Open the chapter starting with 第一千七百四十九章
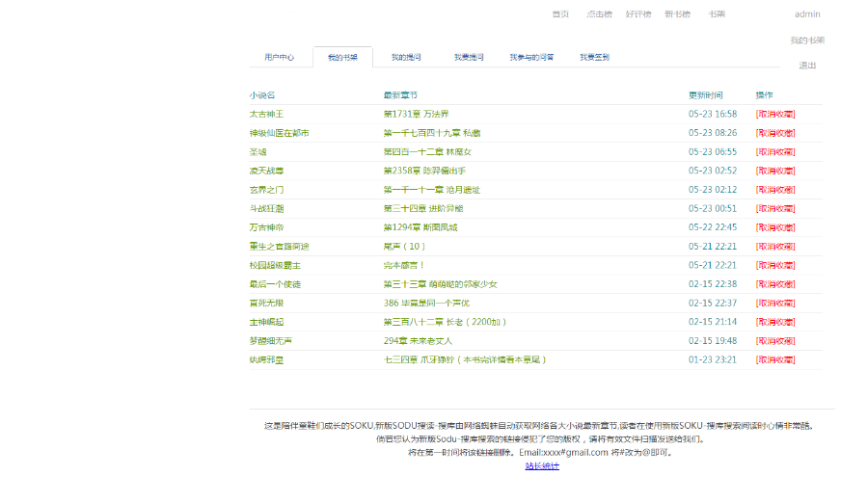This screenshot has height=503, width=868. (432, 133)
